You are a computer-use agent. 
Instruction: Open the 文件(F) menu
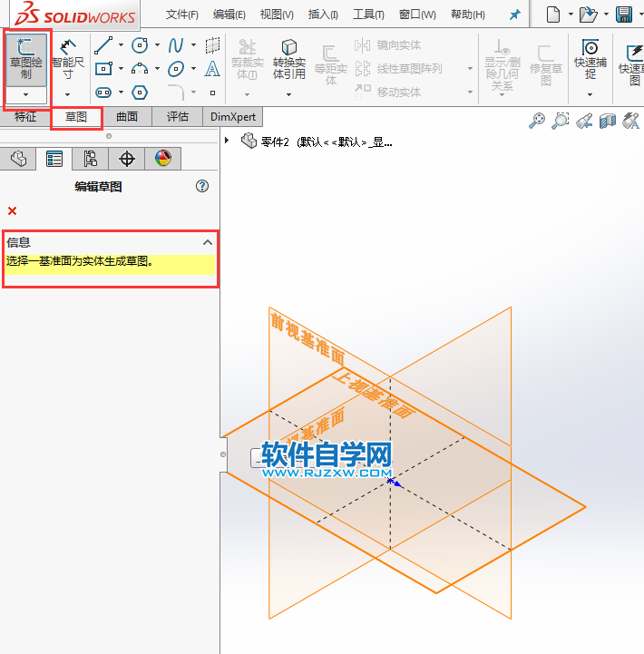click(181, 15)
